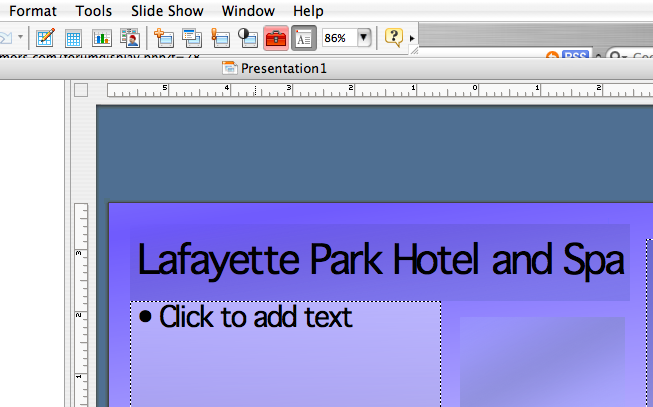This screenshot has height=407, width=653.
Task: Click the Insert Clip Art icon
Action: (x=130, y=38)
